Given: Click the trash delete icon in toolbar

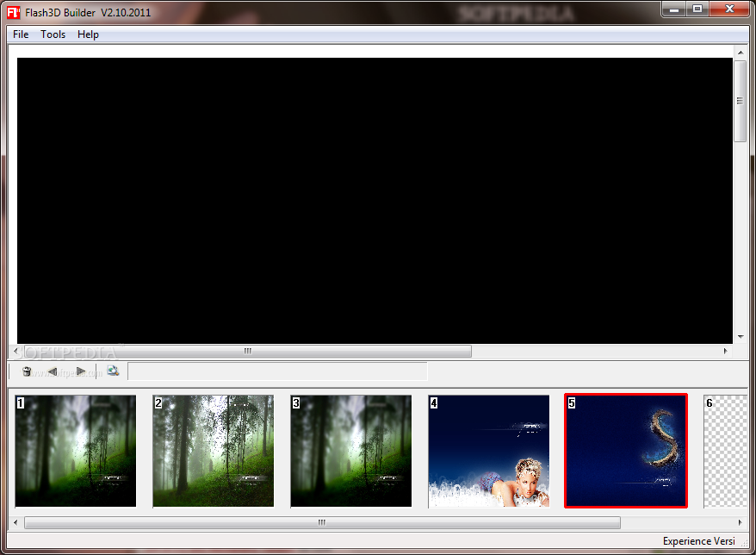Looking at the screenshot, I should 27,371.
